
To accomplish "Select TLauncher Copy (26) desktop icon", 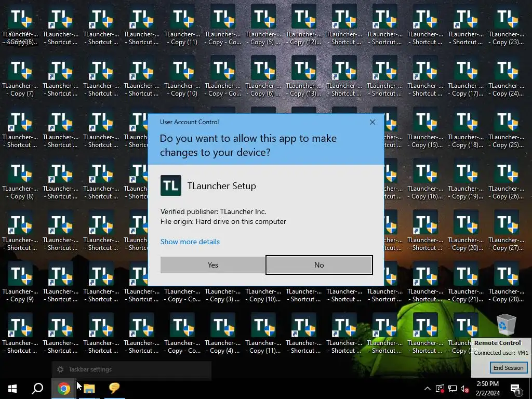I will click(506, 180).
